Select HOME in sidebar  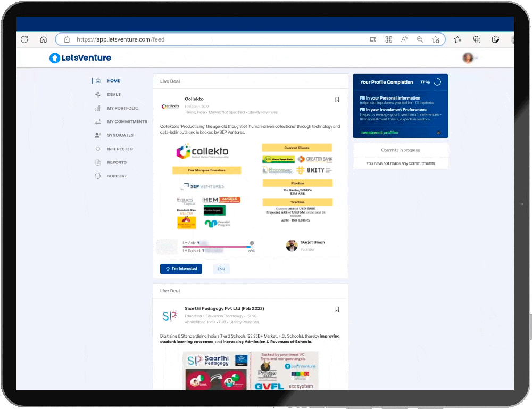(x=113, y=81)
